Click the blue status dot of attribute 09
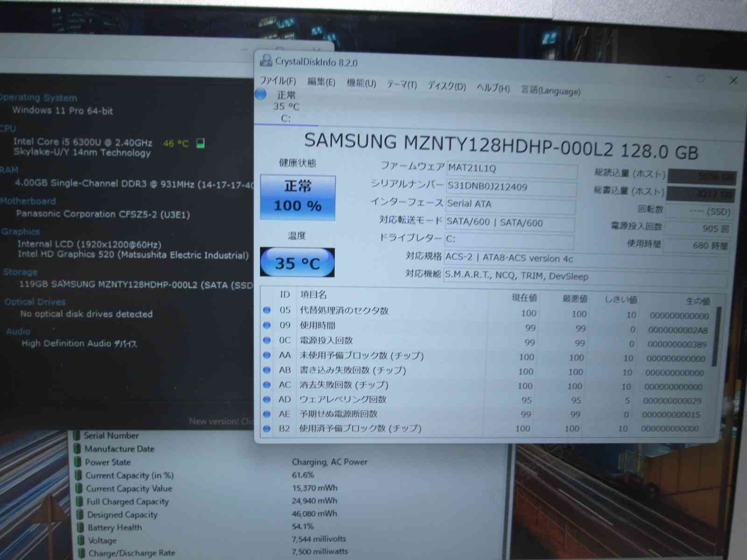 [x=267, y=325]
